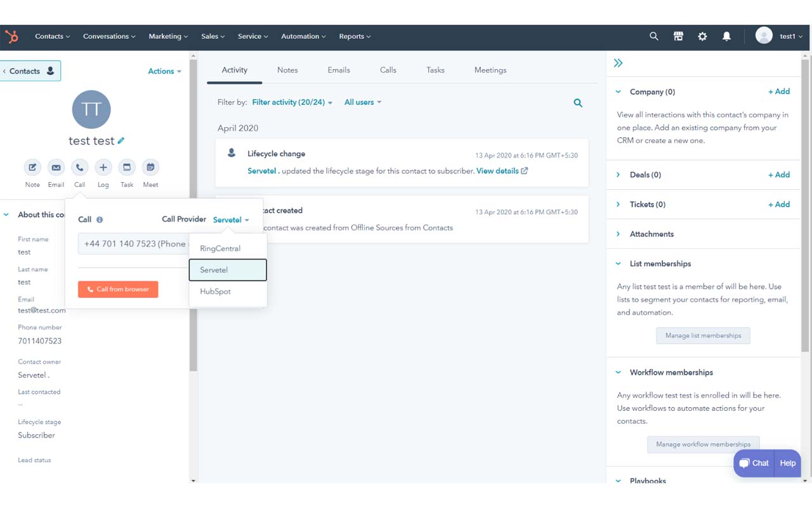The width and height of the screenshot is (812, 508).
Task: Expand the Deals (0) section
Action: coord(618,175)
